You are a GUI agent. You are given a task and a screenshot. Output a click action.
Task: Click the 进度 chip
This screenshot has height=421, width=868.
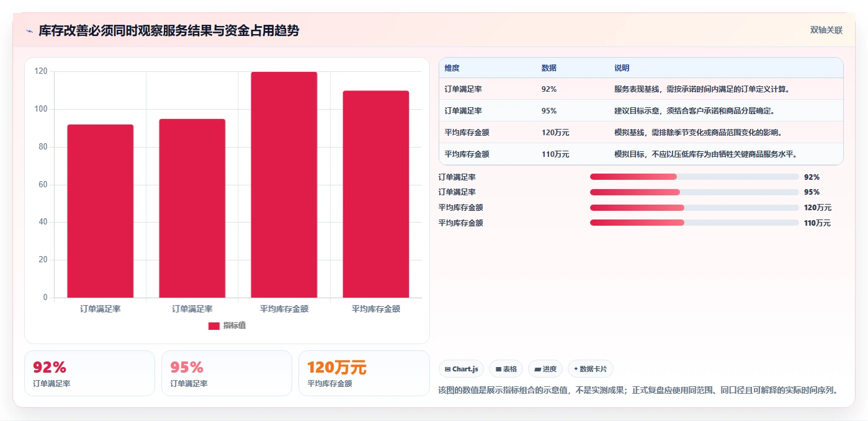pos(545,369)
